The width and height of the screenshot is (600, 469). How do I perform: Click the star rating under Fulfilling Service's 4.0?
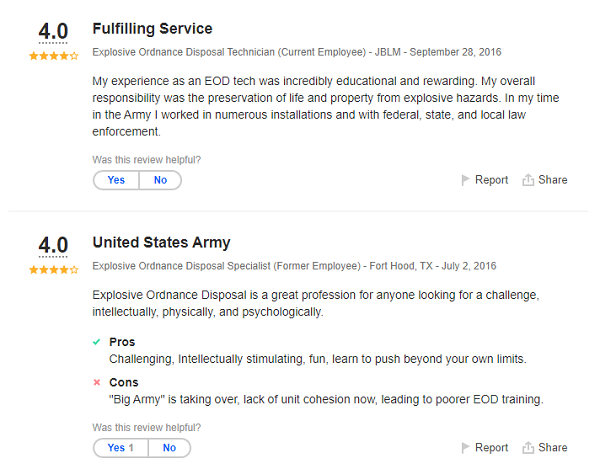(x=53, y=56)
